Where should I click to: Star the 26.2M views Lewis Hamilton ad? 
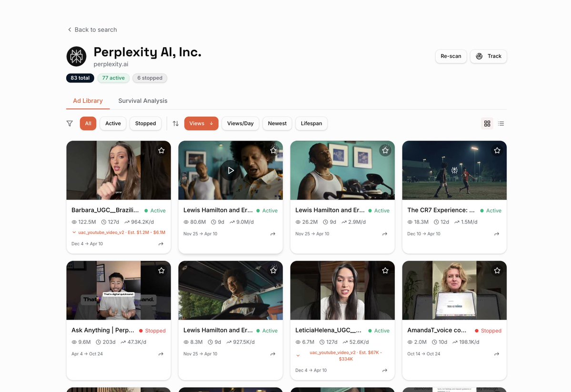click(x=385, y=151)
